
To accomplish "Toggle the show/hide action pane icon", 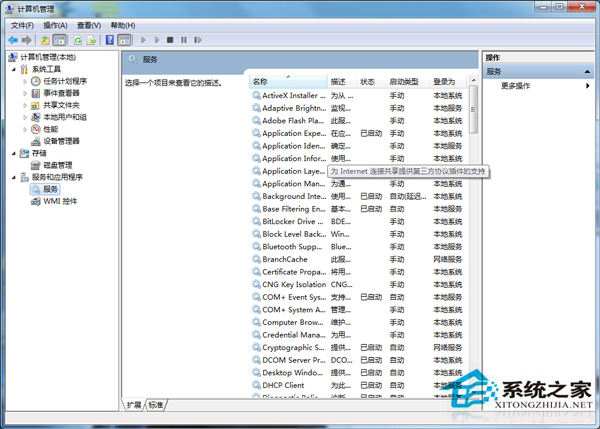I will 124,40.
